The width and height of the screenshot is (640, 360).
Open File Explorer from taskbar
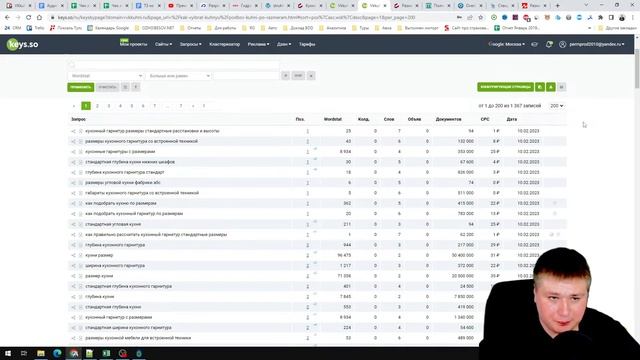click(x=41, y=353)
